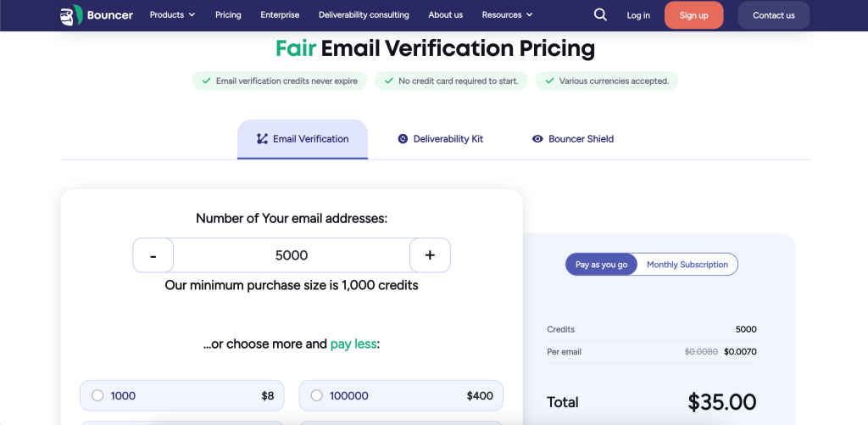The image size is (868, 425).
Task: Open the Pricing menu item
Action: 228,15
